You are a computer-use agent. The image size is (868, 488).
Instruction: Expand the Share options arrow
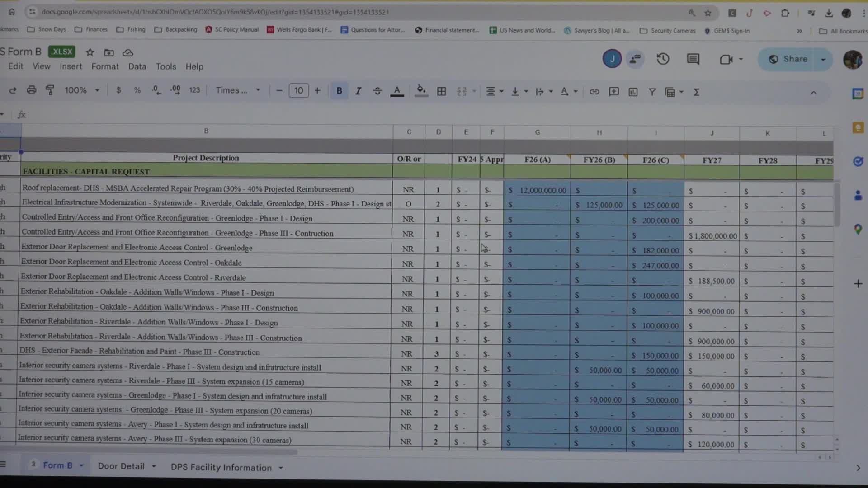[x=823, y=59]
